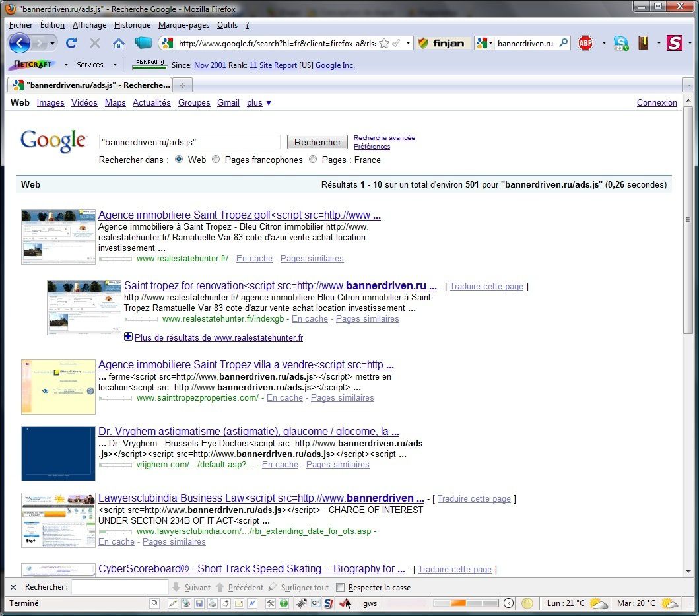Image resolution: width=699 pixels, height=616 pixels.
Task: Expand more results from www.realestatehunter.fr
Action: pyautogui.click(x=129, y=337)
